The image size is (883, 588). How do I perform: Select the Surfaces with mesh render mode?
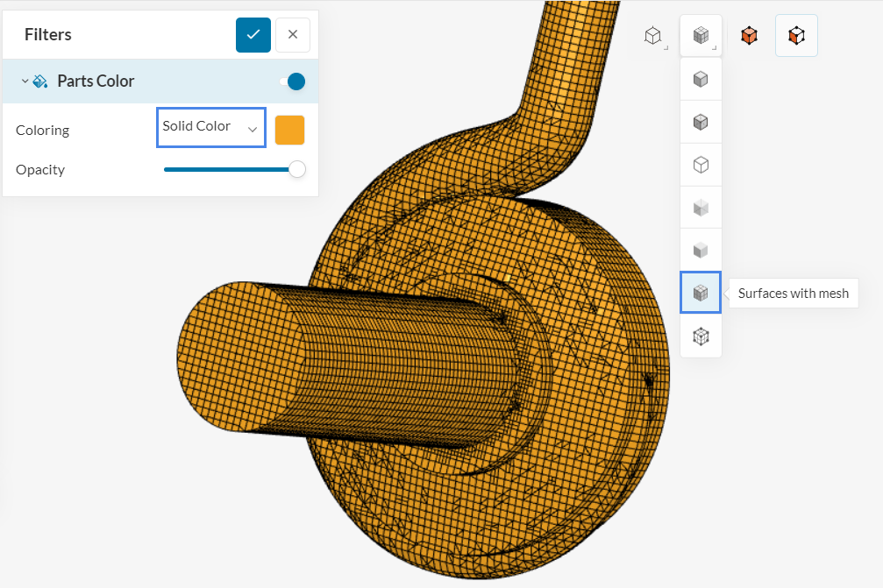(x=701, y=293)
